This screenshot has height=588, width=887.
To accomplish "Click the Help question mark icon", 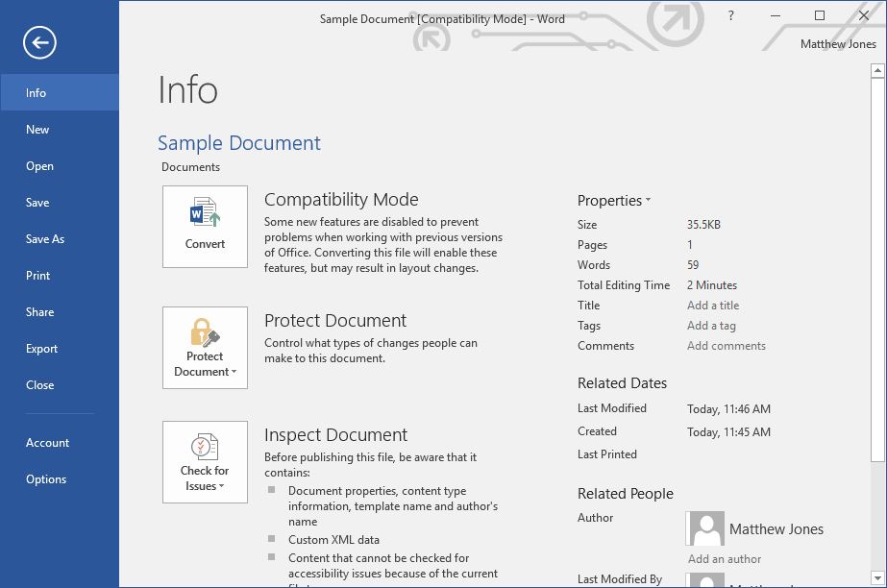I will (731, 15).
